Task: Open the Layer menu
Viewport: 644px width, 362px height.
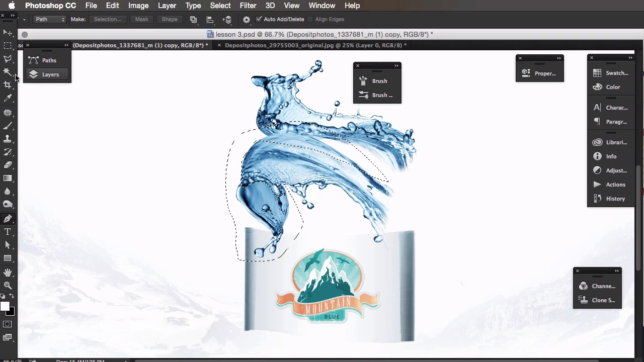Action: [x=167, y=6]
